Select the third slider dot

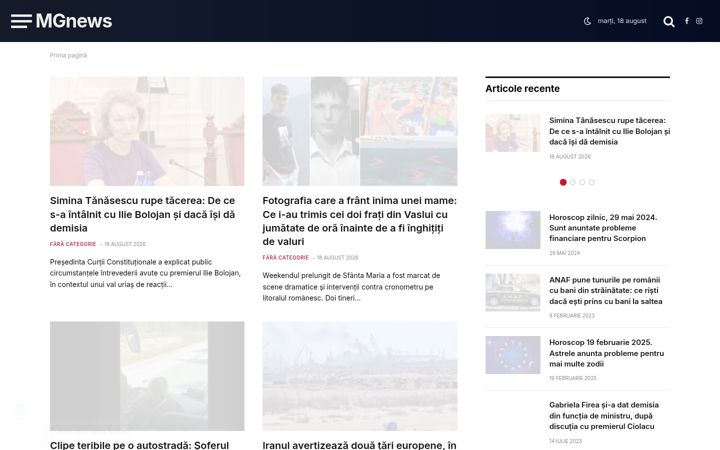[582, 182]
